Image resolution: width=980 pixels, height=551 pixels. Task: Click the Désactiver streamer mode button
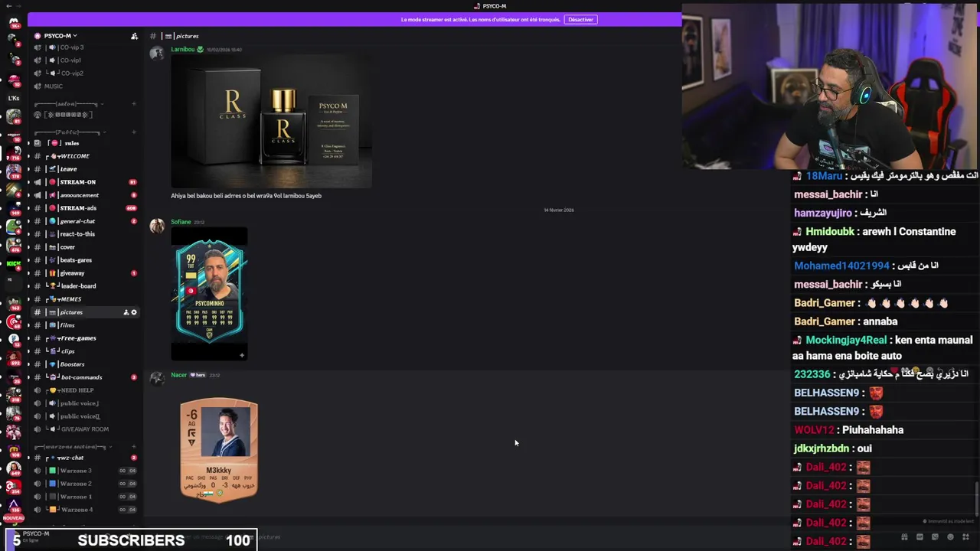[x=580, y=20]
